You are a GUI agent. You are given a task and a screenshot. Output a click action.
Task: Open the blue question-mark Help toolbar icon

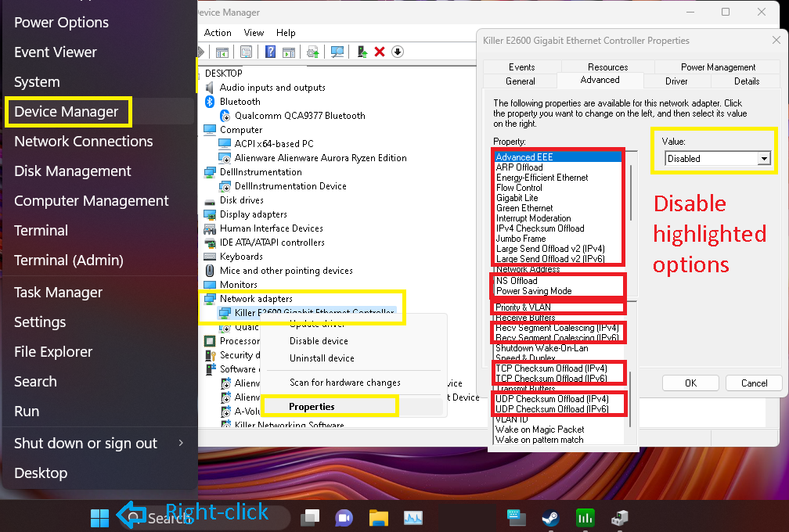[270, 52]
